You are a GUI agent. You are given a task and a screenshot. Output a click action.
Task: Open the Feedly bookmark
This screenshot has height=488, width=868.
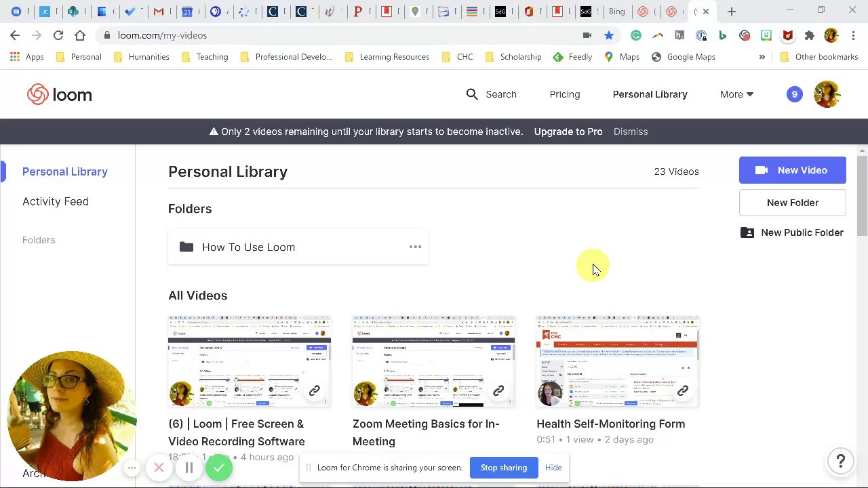[573, 57]
